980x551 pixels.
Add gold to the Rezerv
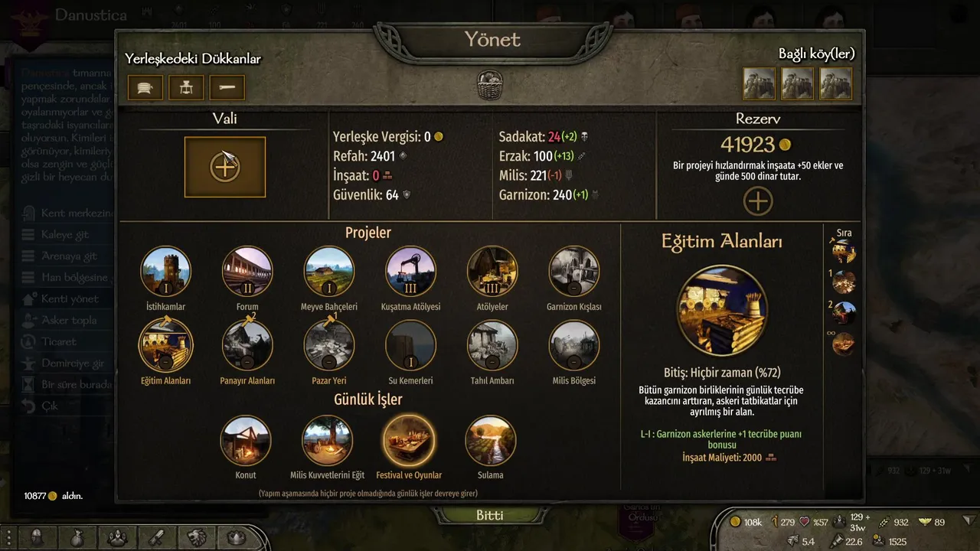[758, 201]
